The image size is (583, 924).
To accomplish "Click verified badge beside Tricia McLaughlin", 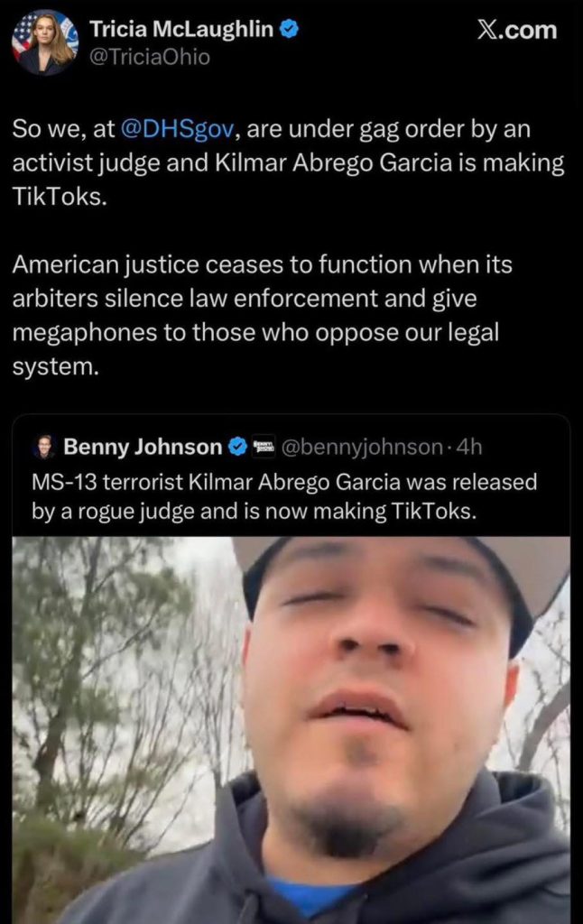I will click(288, 30).
